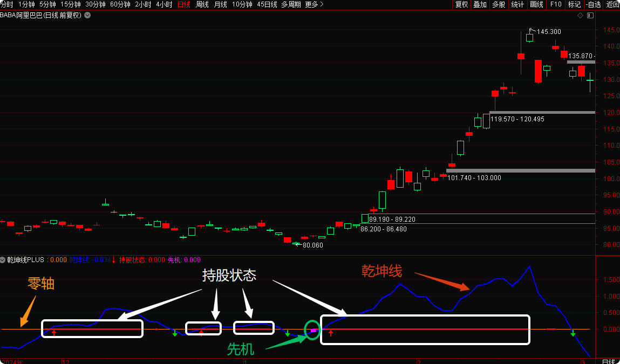Click the 101.740 - 103.000 gap label
This screenshot has width=620, height=364.
point(474,178)
